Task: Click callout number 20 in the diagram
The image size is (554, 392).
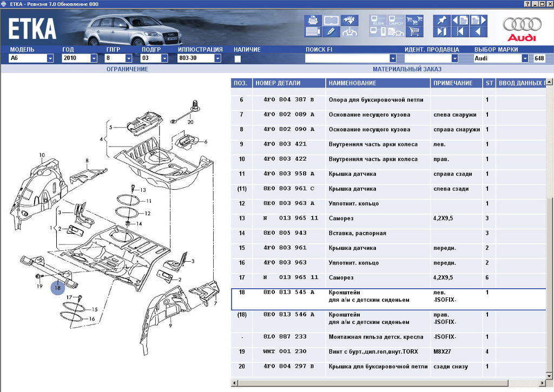Action: click(x=190, y=122)
